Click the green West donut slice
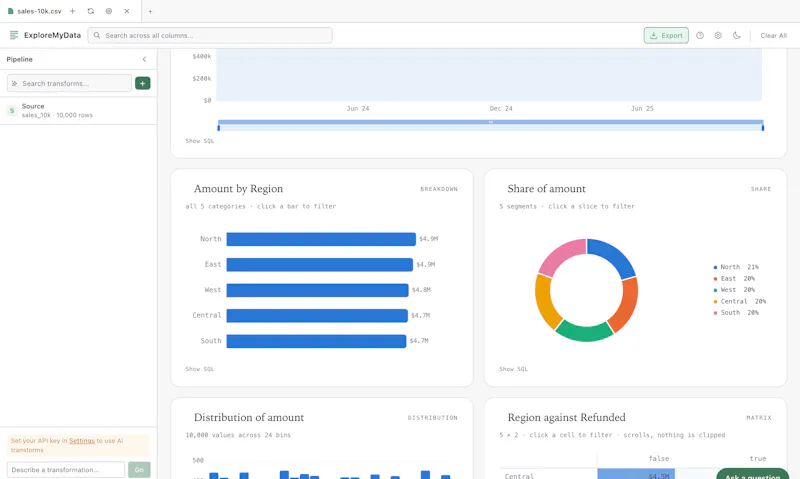The height and width of the screenshot is (479, 800). click(584, 332)
